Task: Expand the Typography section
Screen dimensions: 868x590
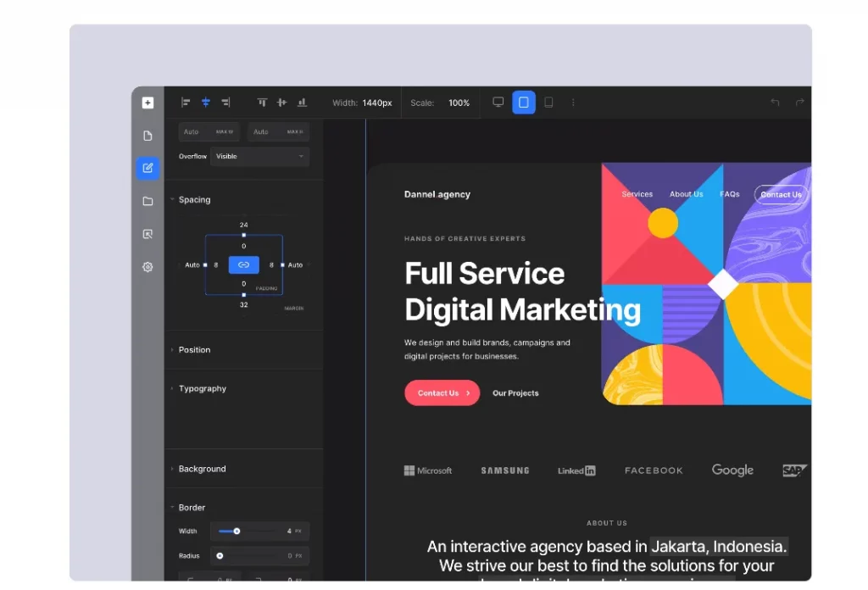Action: click(202, 389)
